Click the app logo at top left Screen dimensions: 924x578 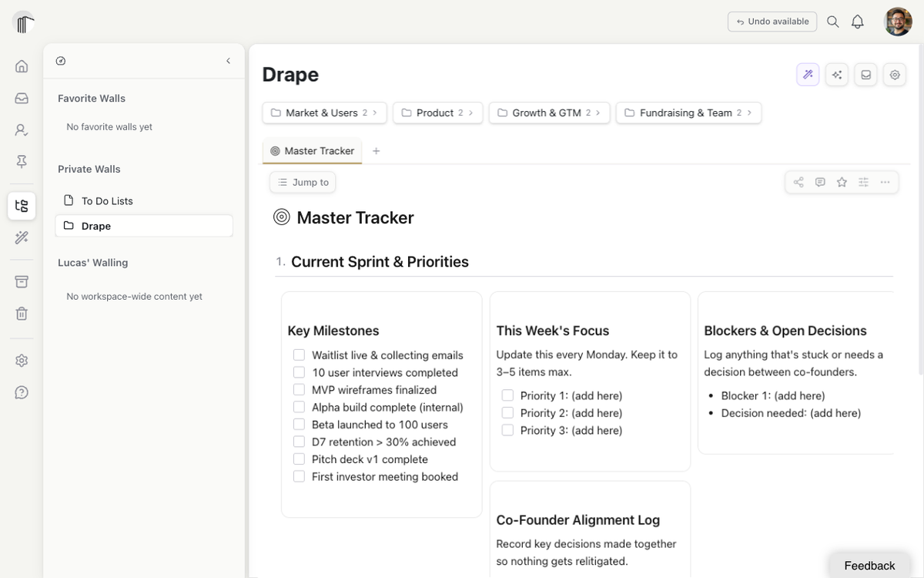click(x=24, y=22)
